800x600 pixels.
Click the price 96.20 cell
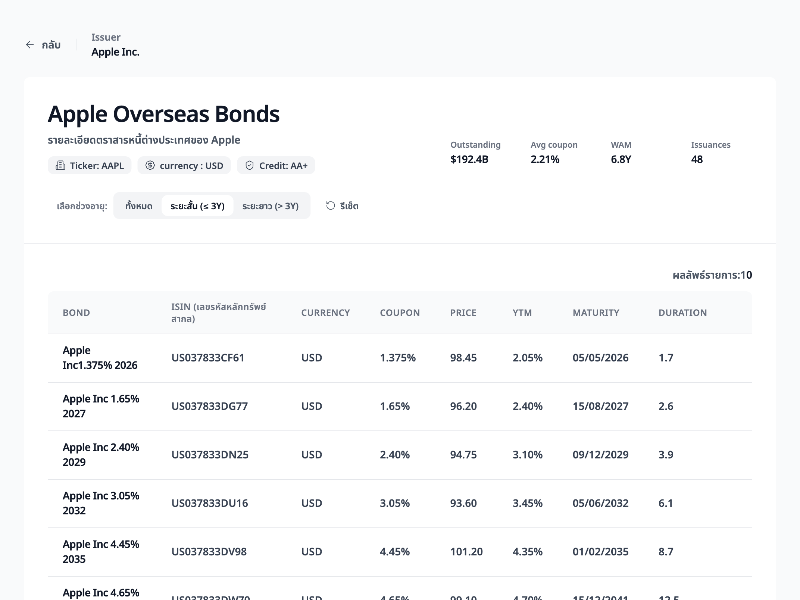(463, 406)
